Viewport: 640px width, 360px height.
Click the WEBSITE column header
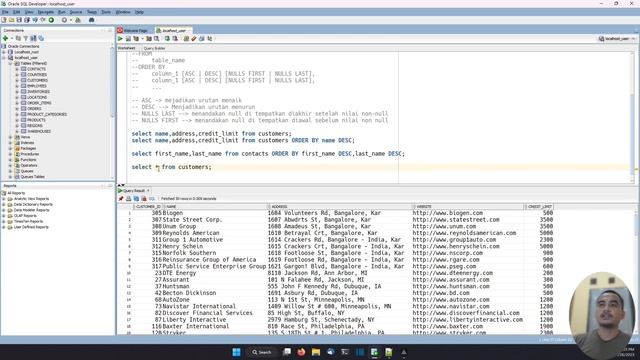(469, 207)
